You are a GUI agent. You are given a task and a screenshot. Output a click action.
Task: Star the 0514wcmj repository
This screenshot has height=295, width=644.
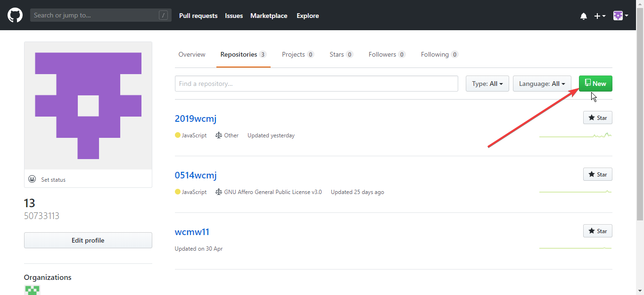(x=597, y=175)
